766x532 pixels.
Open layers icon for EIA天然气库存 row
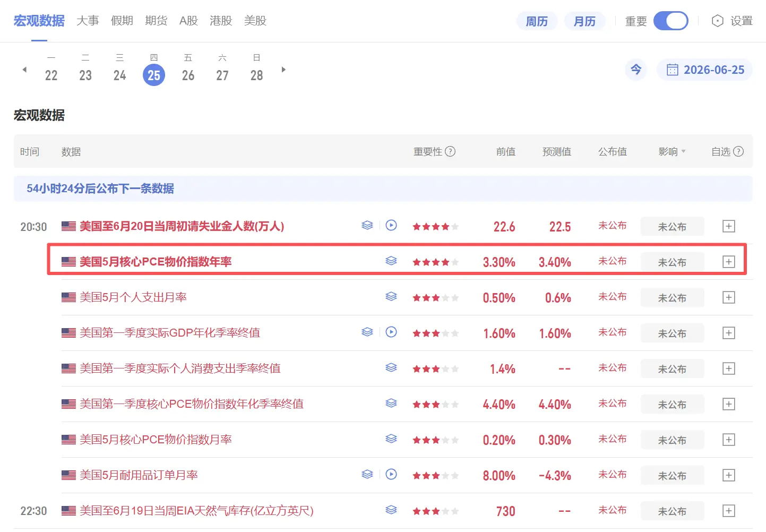click(x=391, y=510)
